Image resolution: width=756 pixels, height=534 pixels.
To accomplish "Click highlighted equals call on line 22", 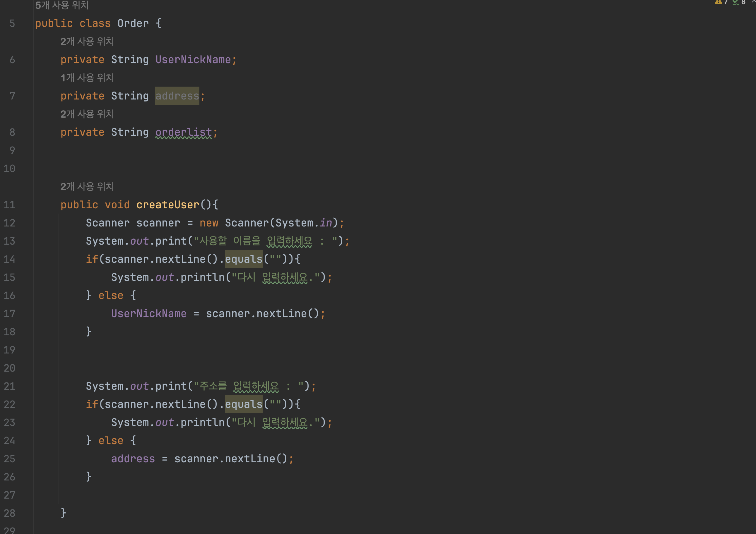I will tap(244, 404).
